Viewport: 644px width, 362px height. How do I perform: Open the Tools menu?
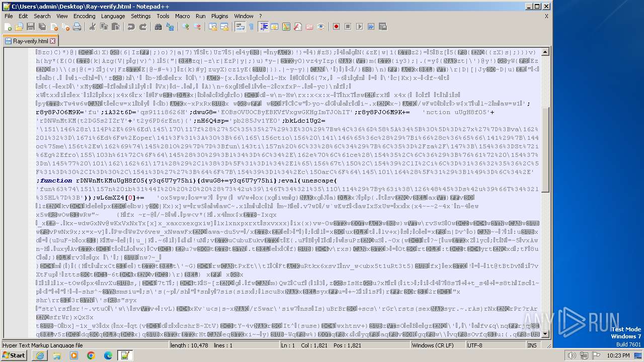click(x=163, y=16)
